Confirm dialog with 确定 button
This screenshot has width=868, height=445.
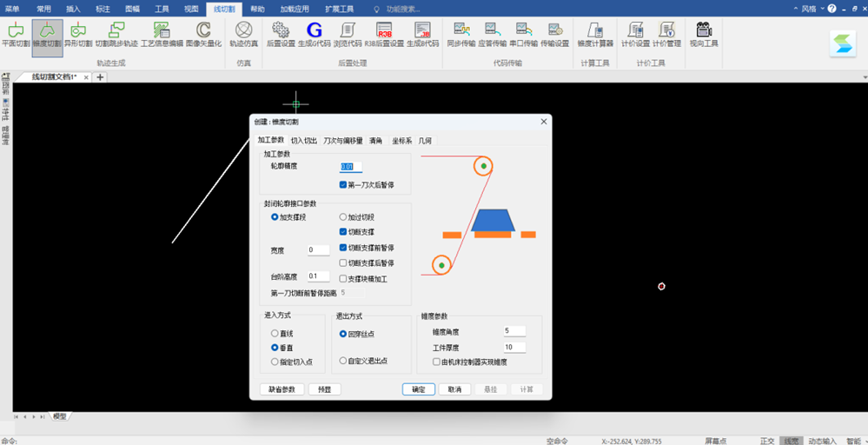tap(419, 389)
